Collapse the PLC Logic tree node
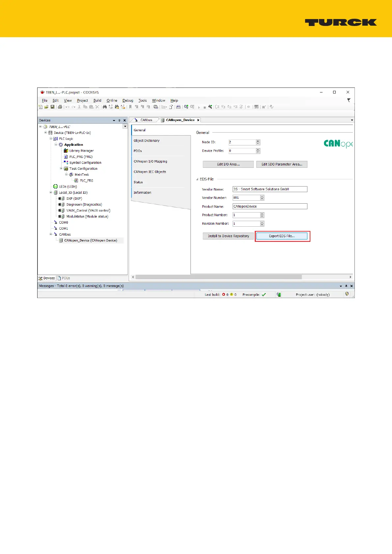 (51, 138)
